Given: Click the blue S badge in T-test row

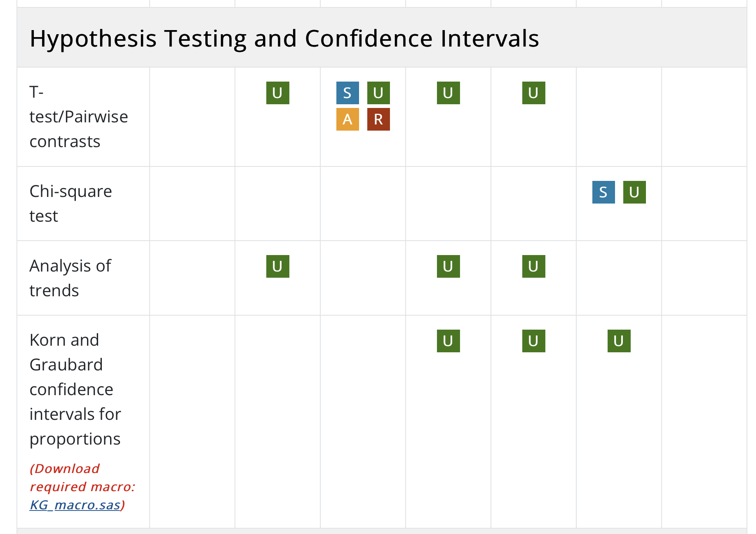Looking at the screenshot, I should click(347, 93).
